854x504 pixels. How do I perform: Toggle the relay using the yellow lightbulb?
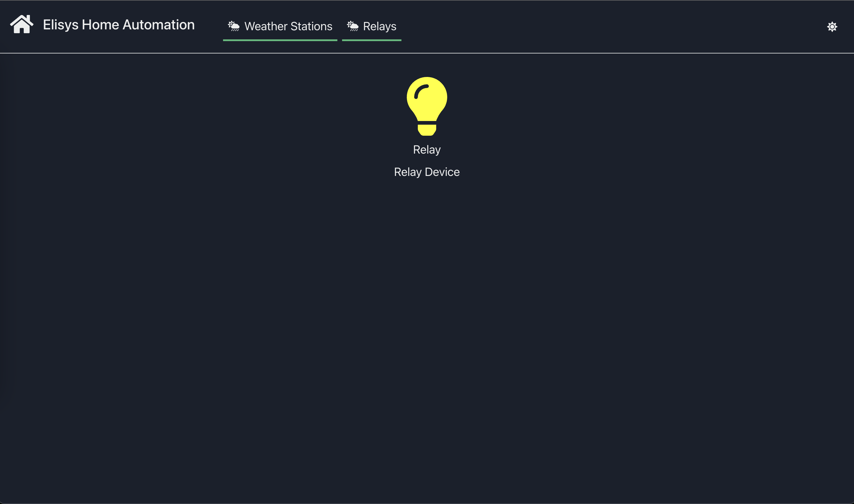427,106
